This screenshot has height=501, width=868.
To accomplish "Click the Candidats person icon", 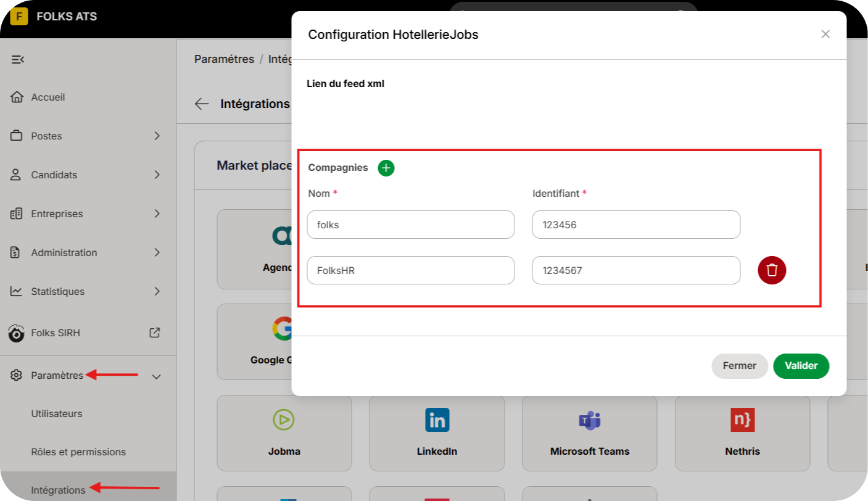I will [x=17, y=175].
